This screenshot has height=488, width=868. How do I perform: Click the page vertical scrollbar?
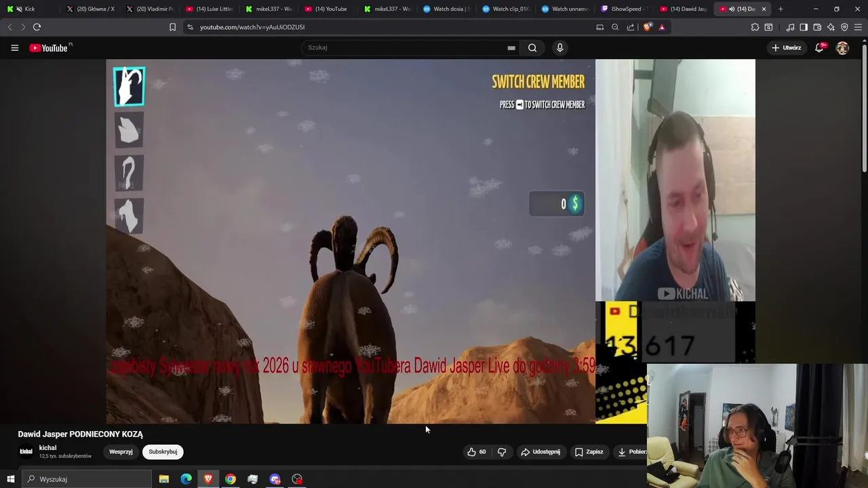pyautogui.click(x=864, y=108)
